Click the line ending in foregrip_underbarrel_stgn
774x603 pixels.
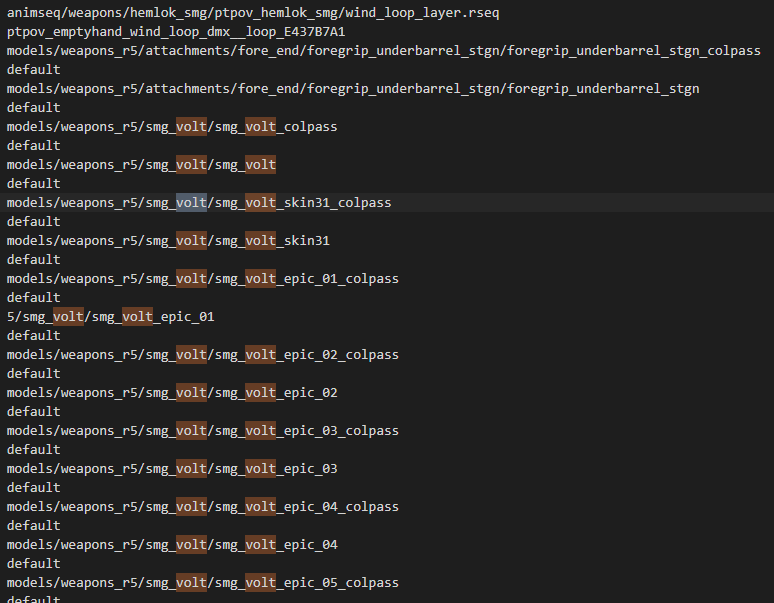tap(352, 89)
